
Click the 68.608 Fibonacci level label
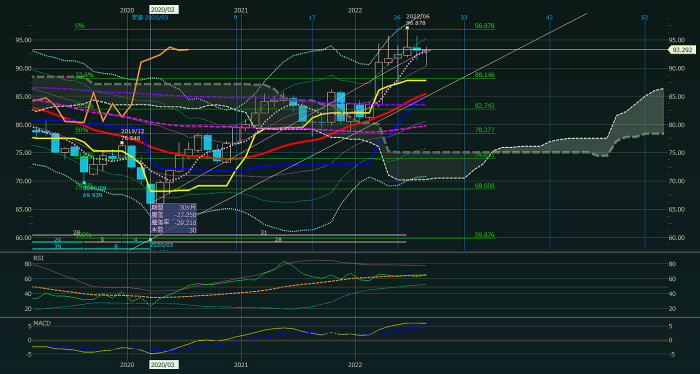pos(484,185)
